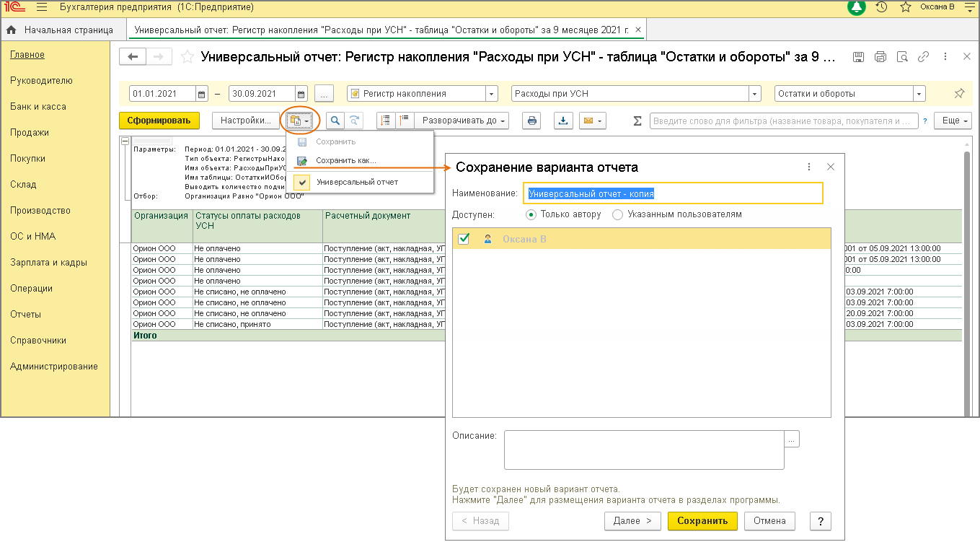
Task: Expand Остатки и обороты dropdown
Action: click(919, 94)
